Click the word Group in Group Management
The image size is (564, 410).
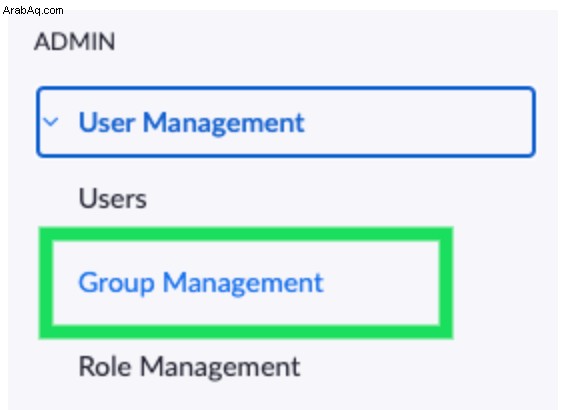117,284
